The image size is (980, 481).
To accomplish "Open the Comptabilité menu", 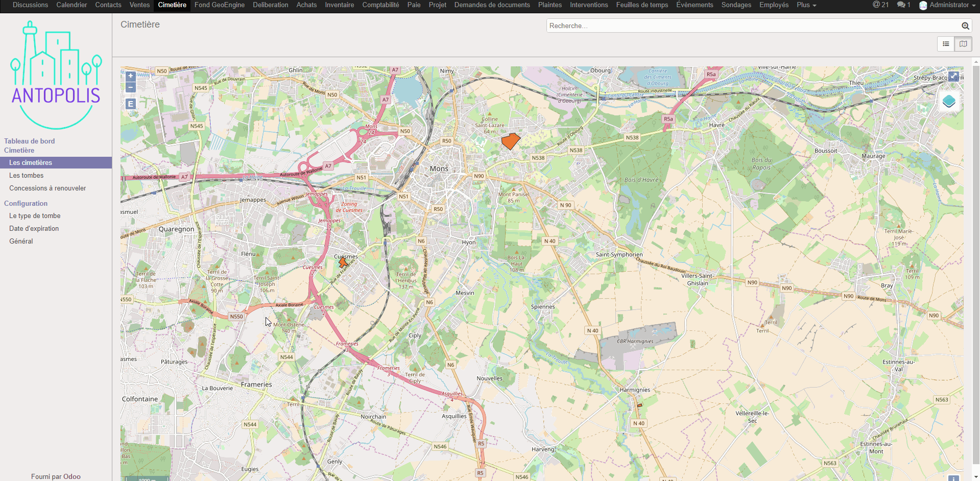I will point(380,5).
